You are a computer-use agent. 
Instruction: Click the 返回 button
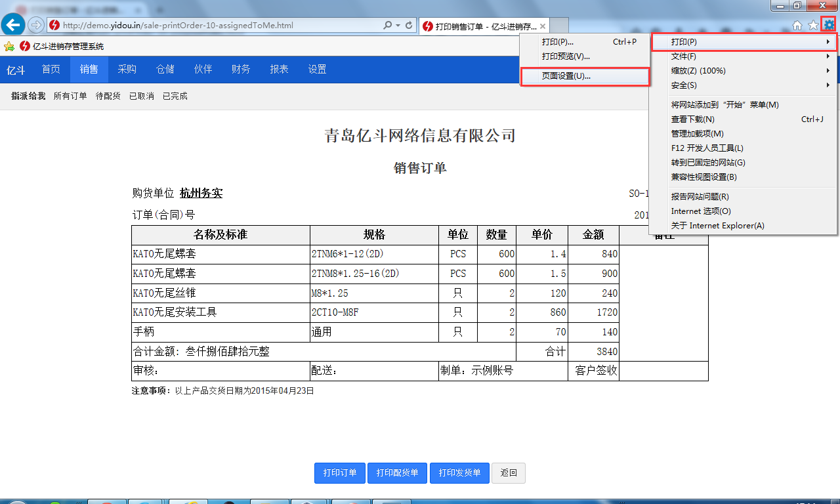(x=509, y=473)
